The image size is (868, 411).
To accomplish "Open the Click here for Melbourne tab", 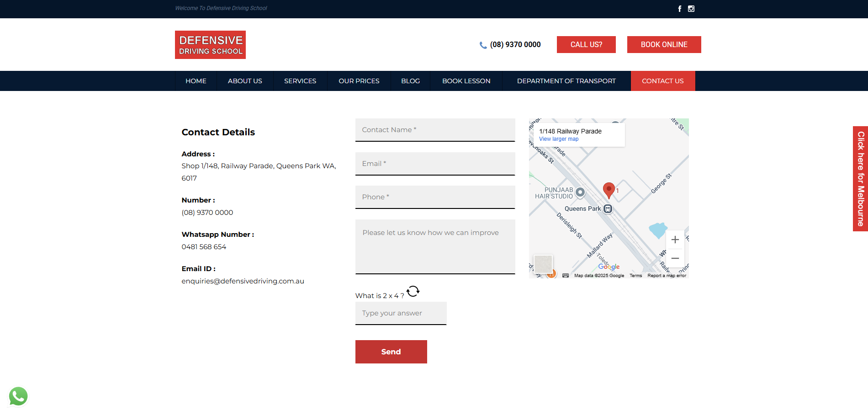I will click(860, 179).
